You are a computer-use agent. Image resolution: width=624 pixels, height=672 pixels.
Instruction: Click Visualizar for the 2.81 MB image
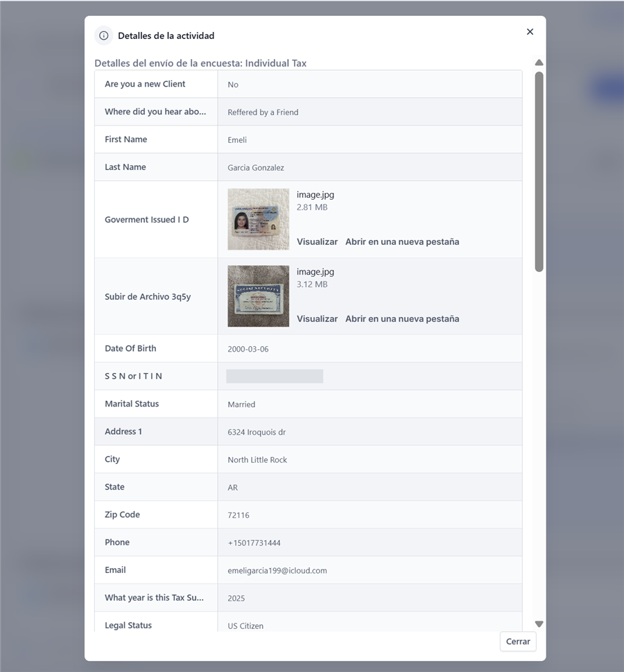pos(317,242)
